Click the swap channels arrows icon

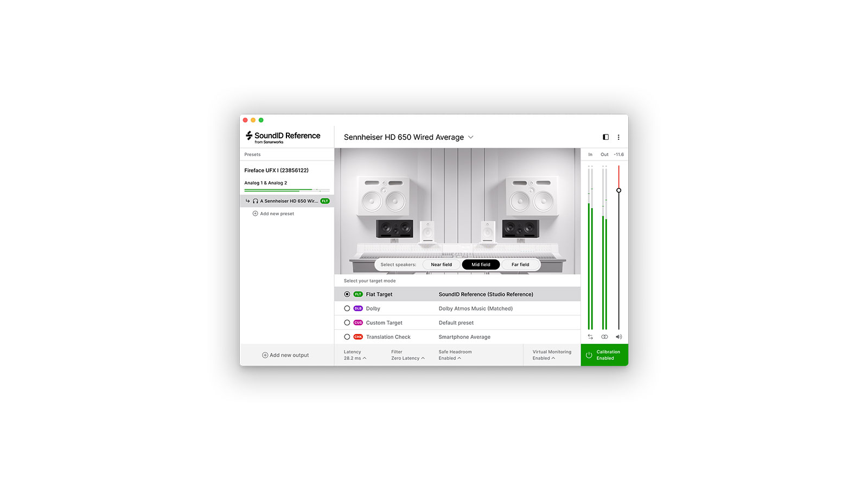point(590,337)
